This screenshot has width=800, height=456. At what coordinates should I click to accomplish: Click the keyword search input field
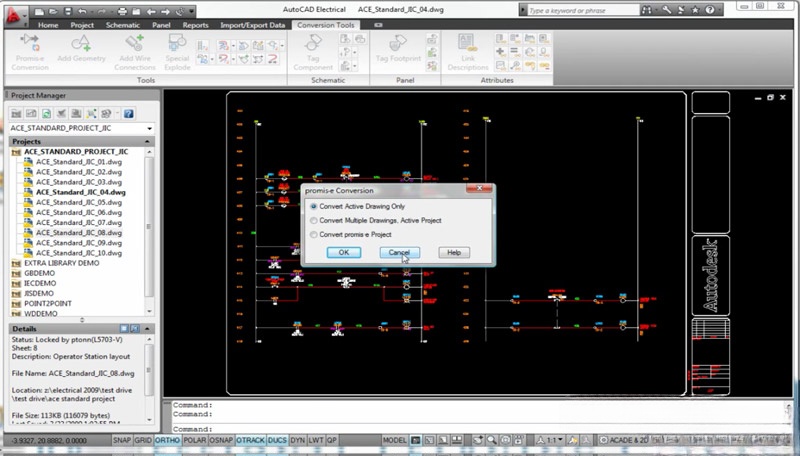[x=583, y=10]
